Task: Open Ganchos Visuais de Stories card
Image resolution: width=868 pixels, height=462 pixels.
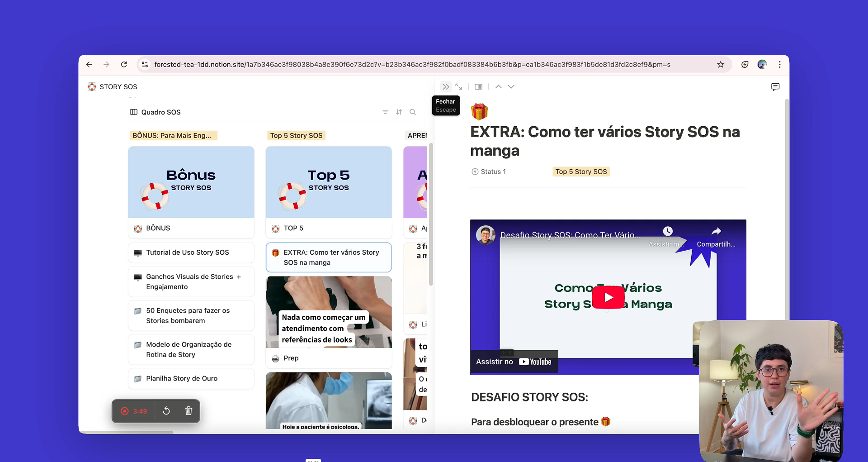Action: point(191,281)
